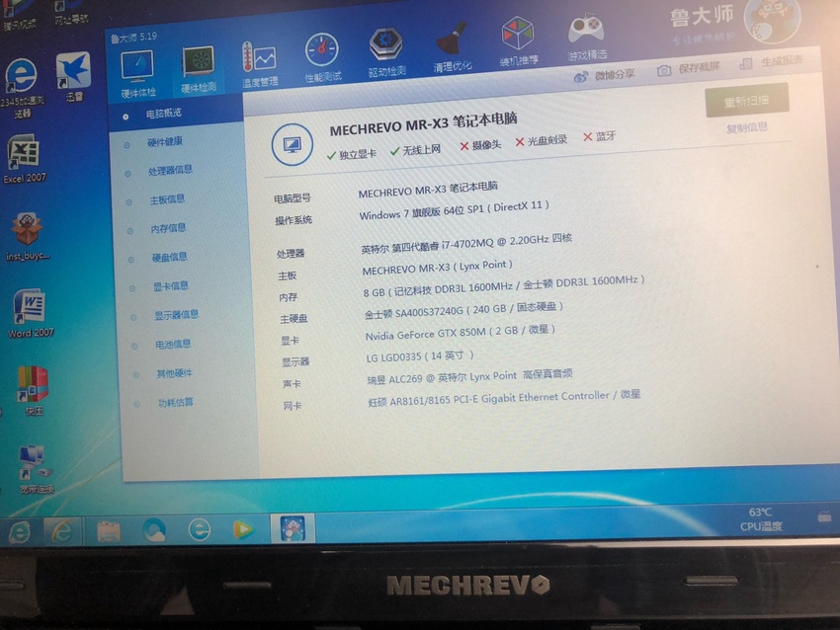Open 电池信息 in the sidebar
Viewport: 840px width, 630px height.
tap(173, 345)
